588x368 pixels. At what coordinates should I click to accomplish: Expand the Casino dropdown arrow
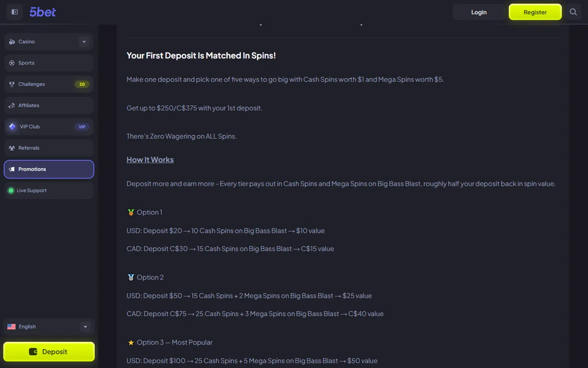click(84, 42)
